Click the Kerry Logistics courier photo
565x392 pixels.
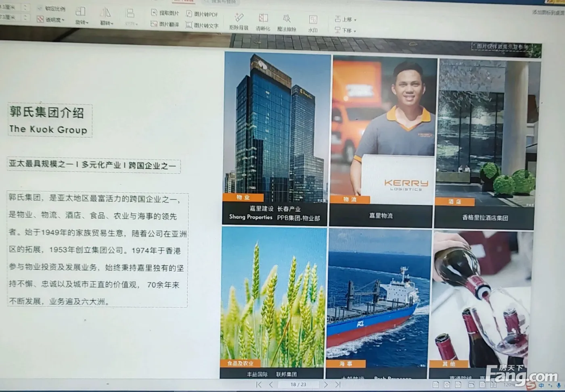[x=383, y=129]
